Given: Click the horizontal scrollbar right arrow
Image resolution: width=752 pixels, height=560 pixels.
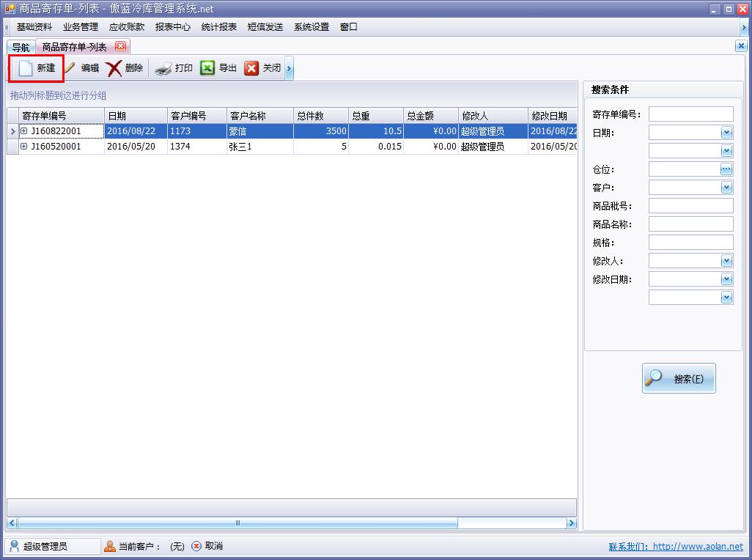Looking at the screenshot, I should coord(571,523).
